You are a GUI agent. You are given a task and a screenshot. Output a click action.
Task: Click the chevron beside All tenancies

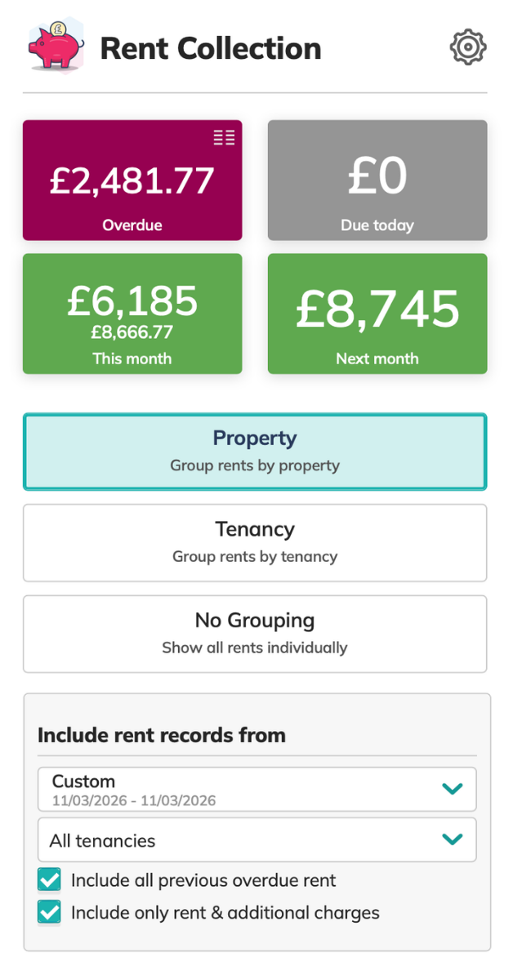pyautogui.click(x=452, y=840)
